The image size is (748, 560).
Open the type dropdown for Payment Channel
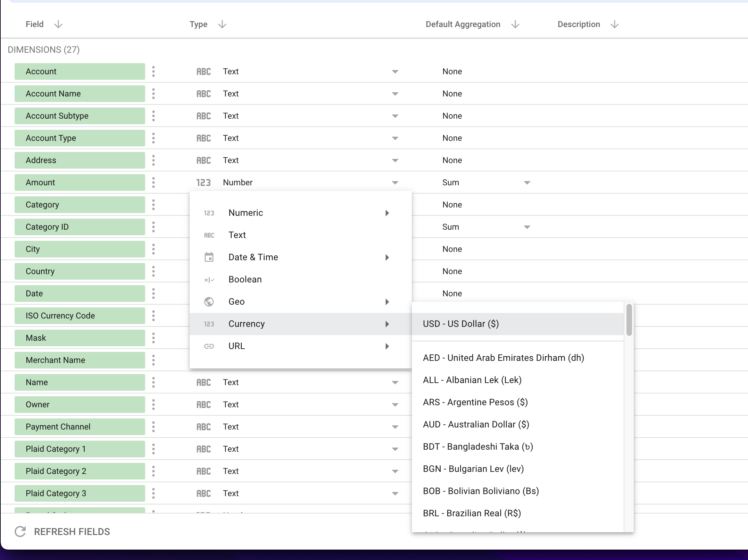point(395,427)
